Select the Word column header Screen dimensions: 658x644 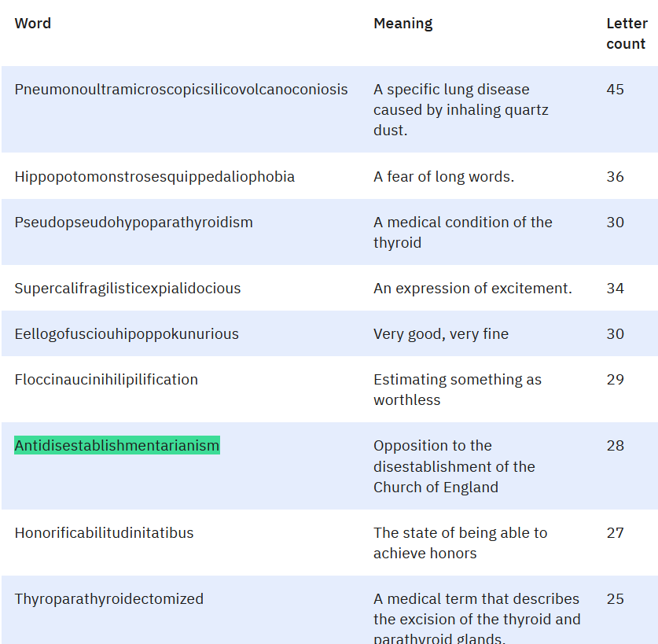[x=33, y=23]
